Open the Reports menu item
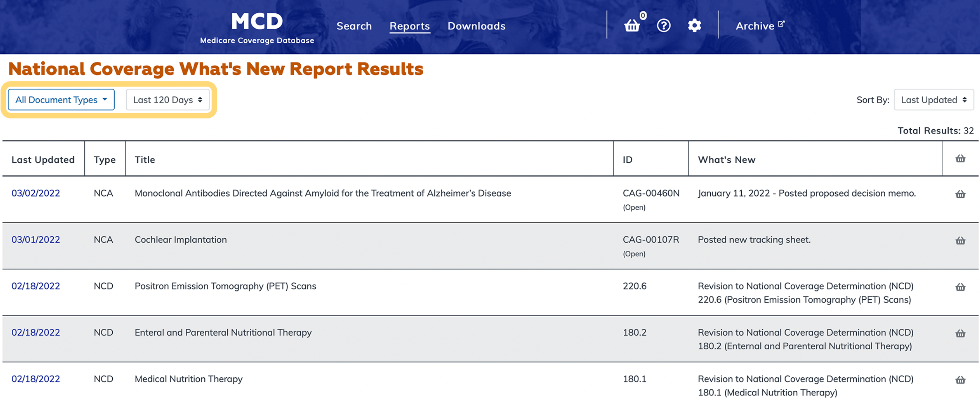This screenshot has width=980, height=405. click(x=409, y=26)
